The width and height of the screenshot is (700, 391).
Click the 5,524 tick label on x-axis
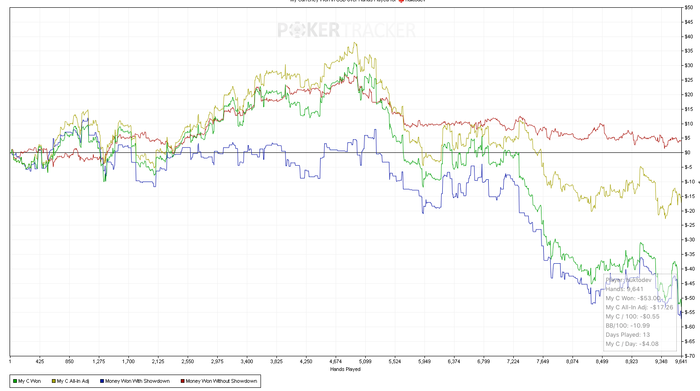pyautogui.click(x=395, y=362)
